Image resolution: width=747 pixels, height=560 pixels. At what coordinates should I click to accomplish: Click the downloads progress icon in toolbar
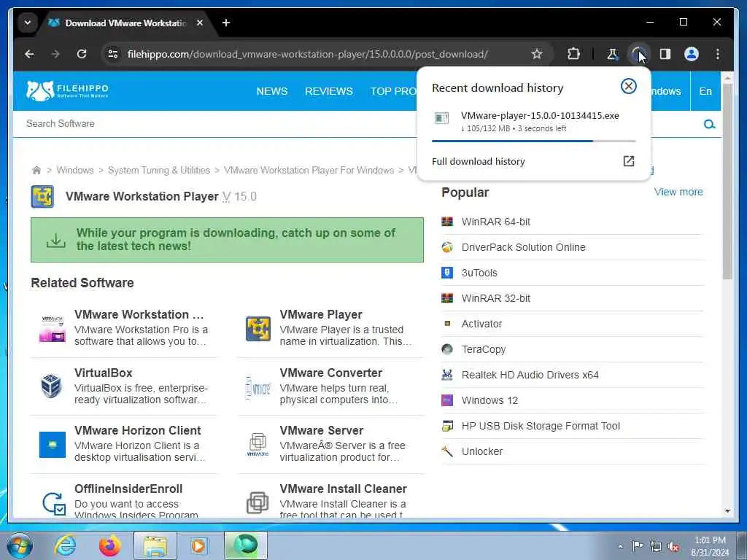click(x=638, y=54)
